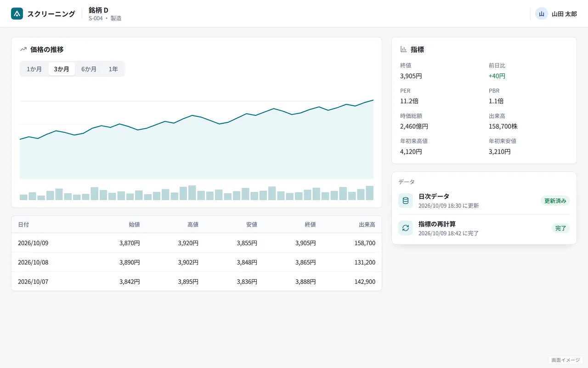The height and width of the screenshot is (368, 588).
Task: Open the 山 user avatar
Action: tap(542, 14)
